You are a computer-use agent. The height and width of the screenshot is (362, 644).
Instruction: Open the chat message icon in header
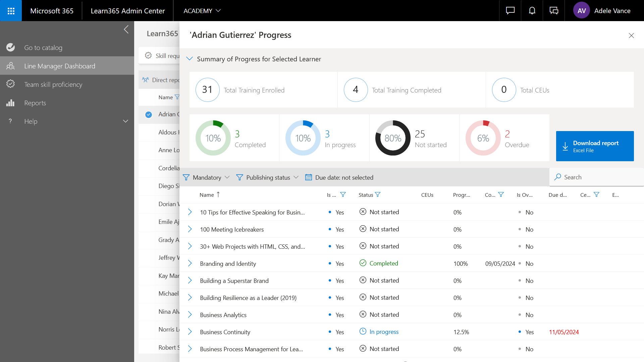[x=510, y=11]
